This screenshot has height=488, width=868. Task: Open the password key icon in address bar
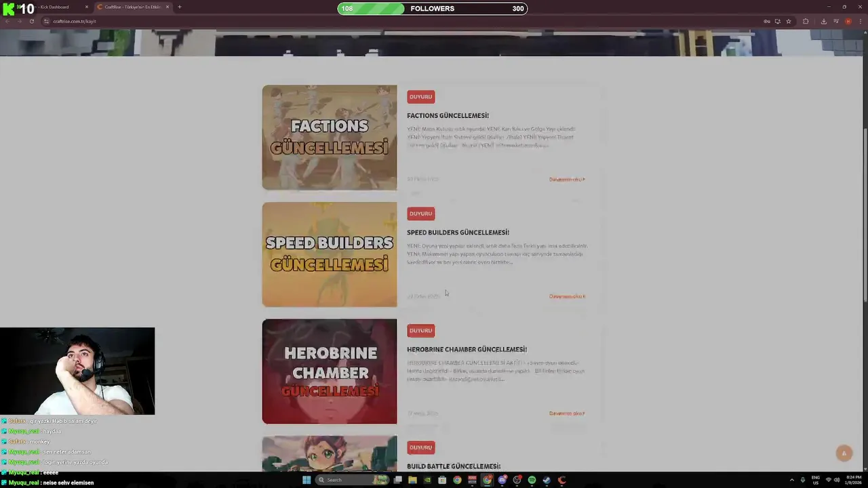(x=767, y=21)
